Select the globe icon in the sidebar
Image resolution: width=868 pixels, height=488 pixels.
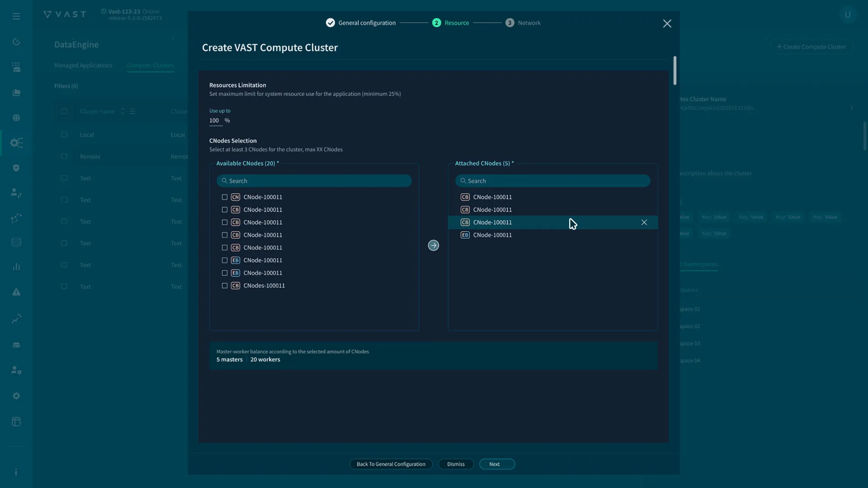coord(16,118)
